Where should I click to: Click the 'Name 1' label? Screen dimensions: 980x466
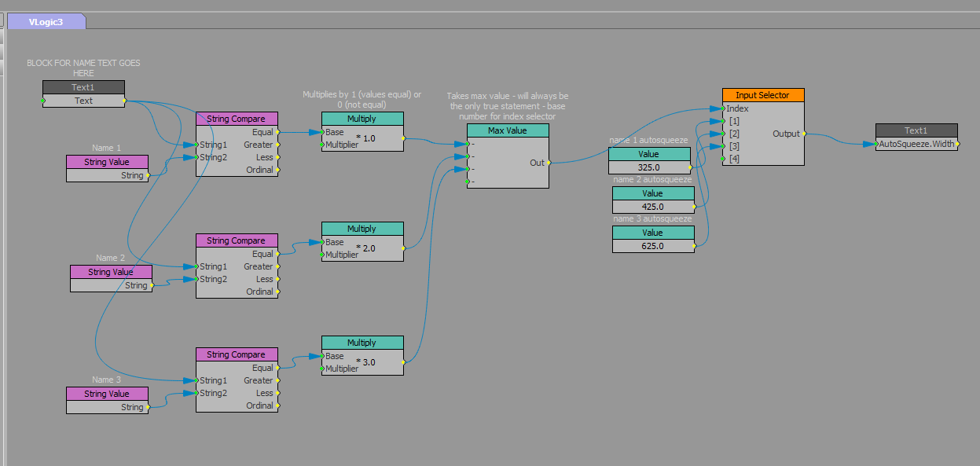point(107,148)
